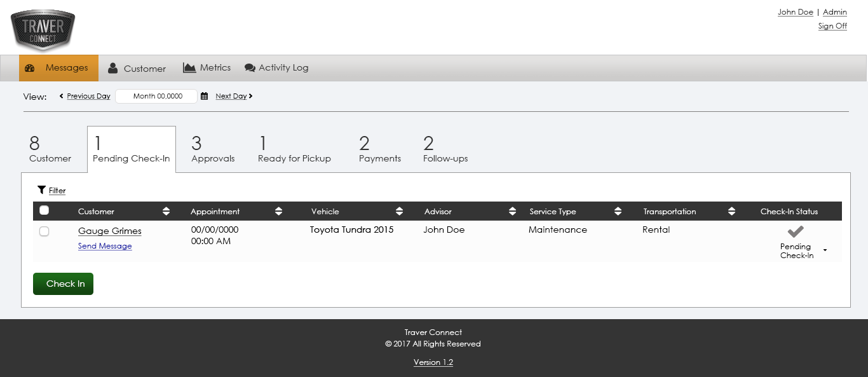
Task: Click the Customer column sort arrows
Action: point(166,211)
